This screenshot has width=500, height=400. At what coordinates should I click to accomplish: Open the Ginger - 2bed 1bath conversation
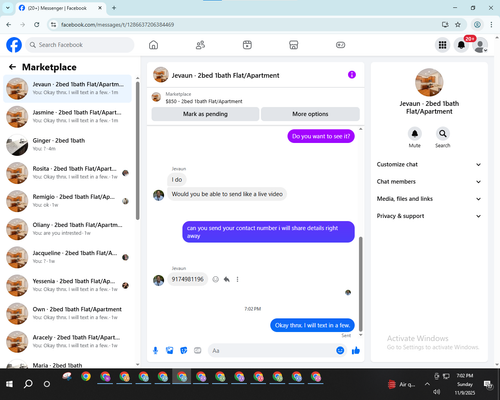point(67,145)
